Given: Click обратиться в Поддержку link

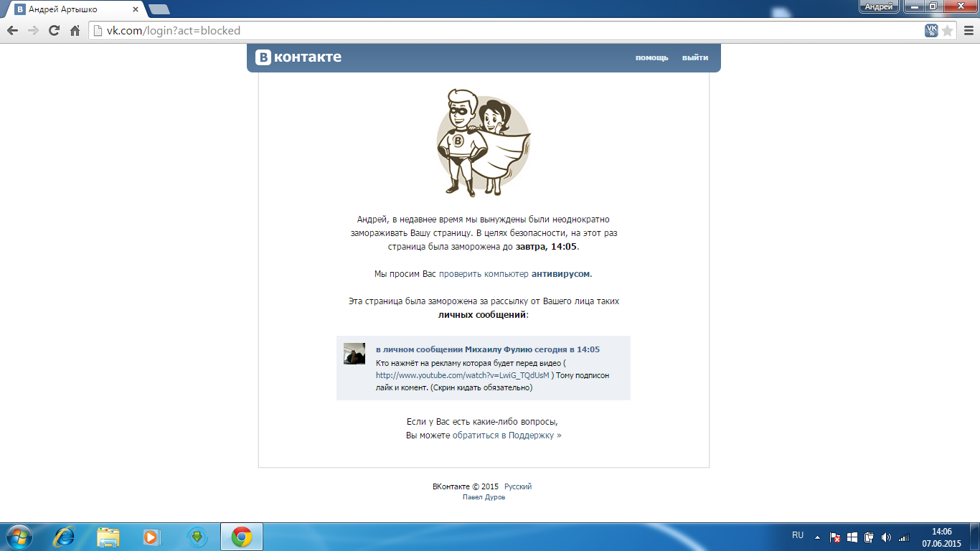Looking at the screenshot, I should tap(507, 435).
